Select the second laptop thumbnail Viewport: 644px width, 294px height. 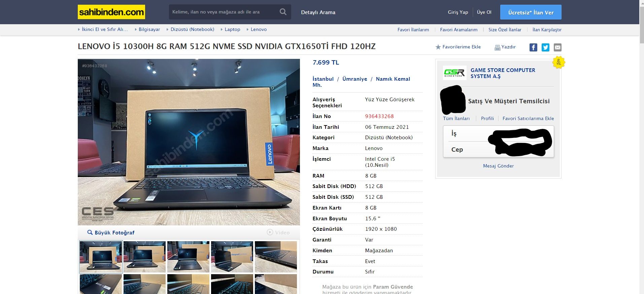[144, 257]
